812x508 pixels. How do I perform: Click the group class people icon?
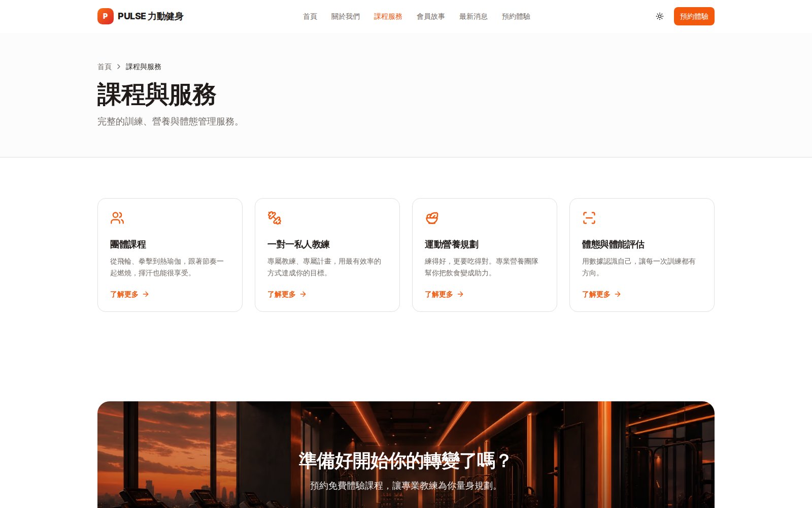tap(117, 218)
